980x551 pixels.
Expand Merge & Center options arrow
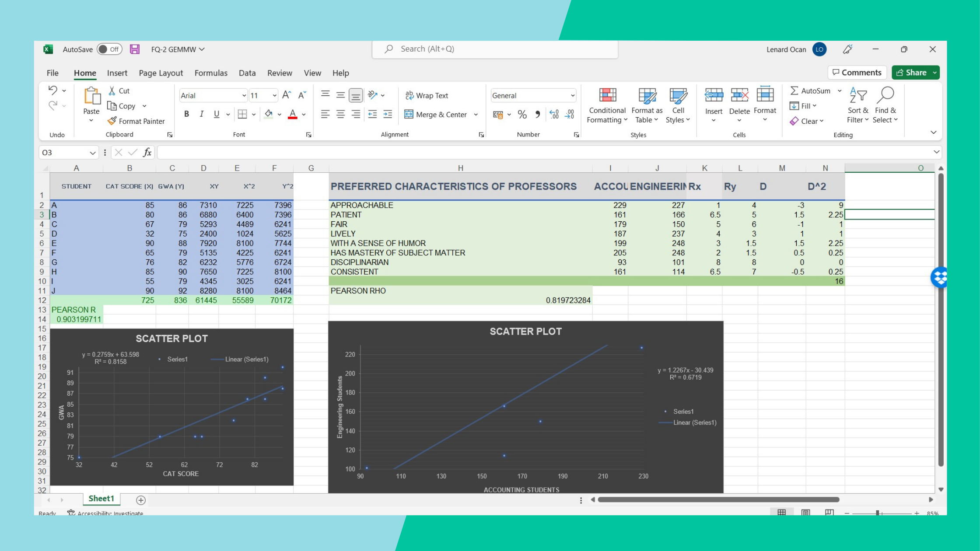click(476, 115)
